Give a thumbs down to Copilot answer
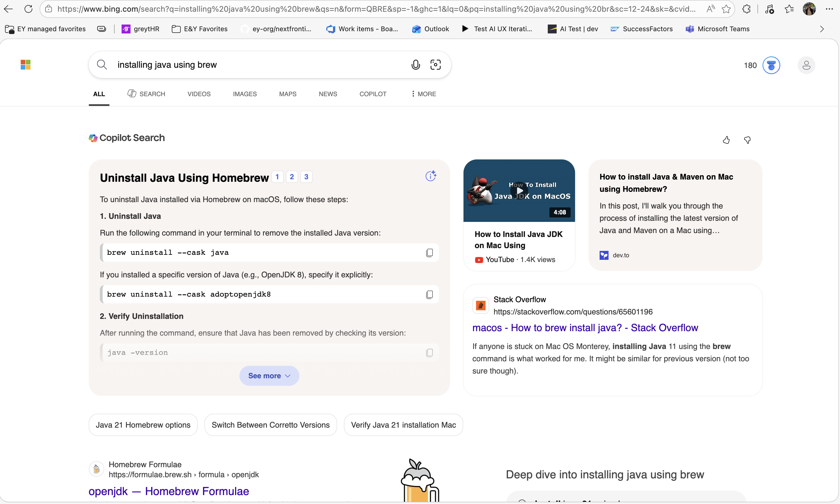The height and width of the screenshot is (504, 840). click(747, 140)
